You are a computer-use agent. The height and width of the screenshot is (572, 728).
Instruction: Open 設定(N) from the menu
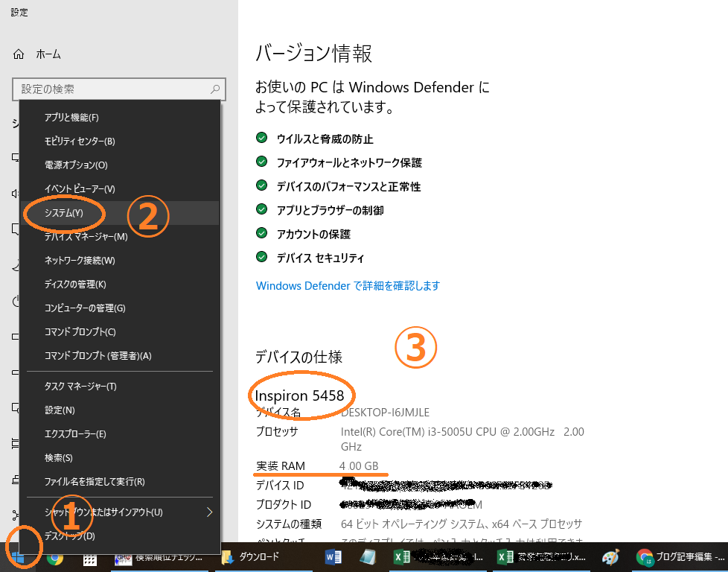pos(120,410)
